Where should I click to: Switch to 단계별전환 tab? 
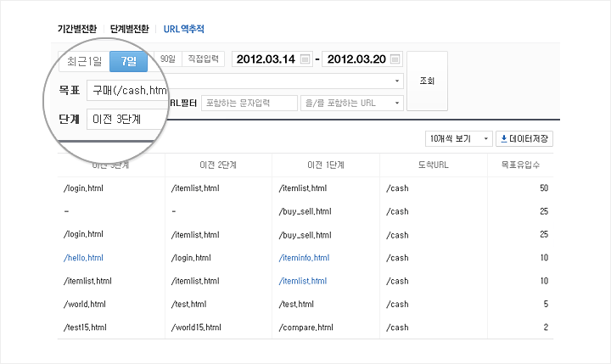129,29
